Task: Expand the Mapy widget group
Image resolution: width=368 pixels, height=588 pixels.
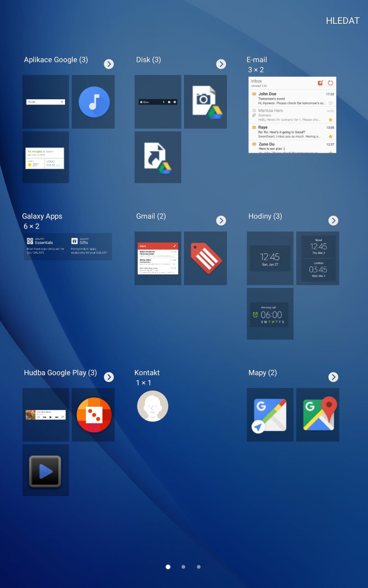Action: coord(333,377)
